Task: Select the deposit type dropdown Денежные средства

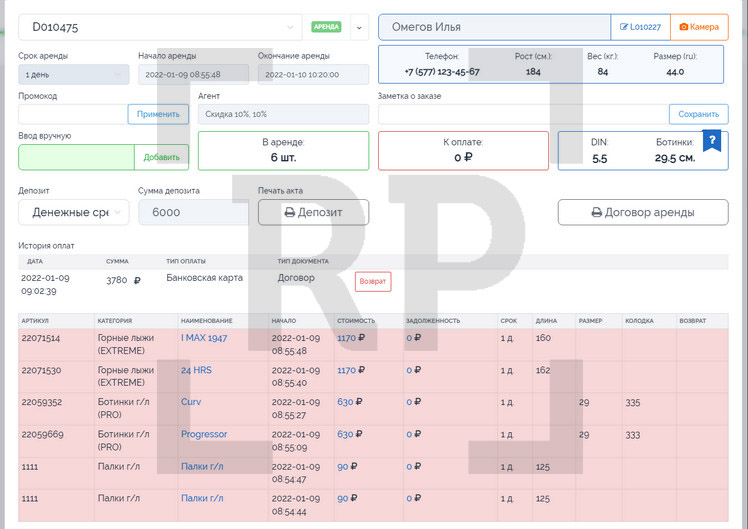Action: pos(73,212)
